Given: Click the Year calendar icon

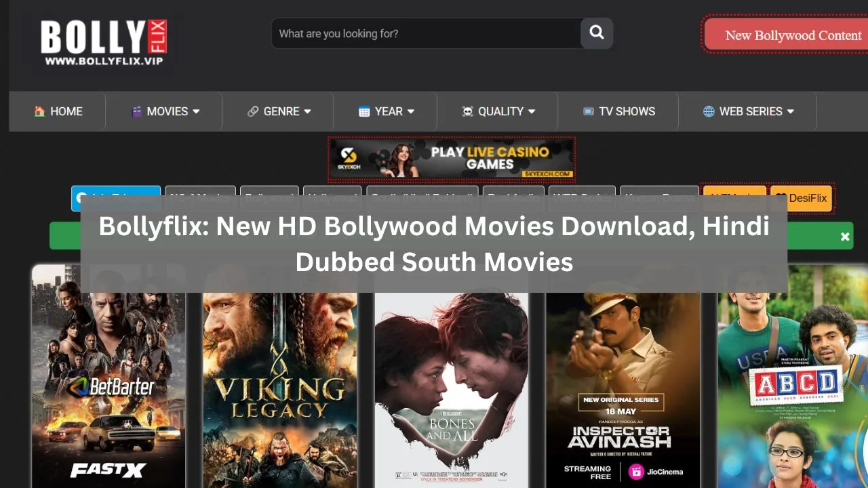Looking at the screenshot, I should click(364, 111).
